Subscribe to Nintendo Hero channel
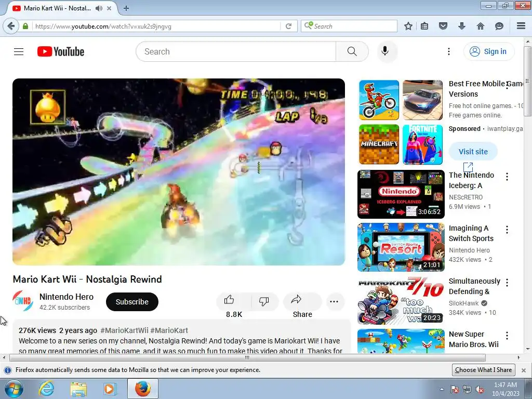 pos(132,302)
